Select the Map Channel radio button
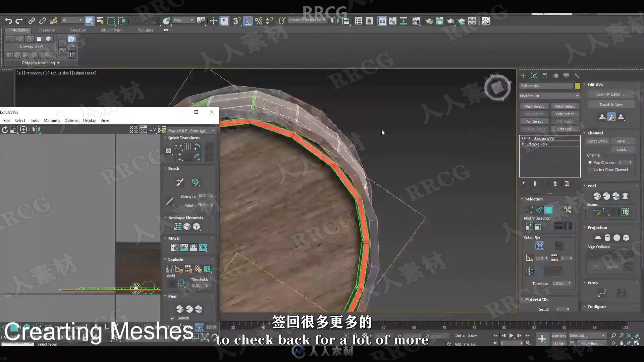 coord(590,162)
